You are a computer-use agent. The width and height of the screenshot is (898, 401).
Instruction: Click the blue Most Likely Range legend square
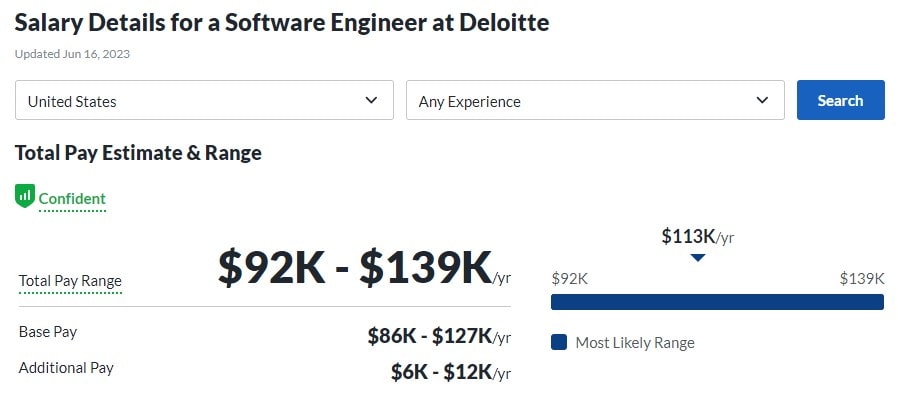coord(559,343)
